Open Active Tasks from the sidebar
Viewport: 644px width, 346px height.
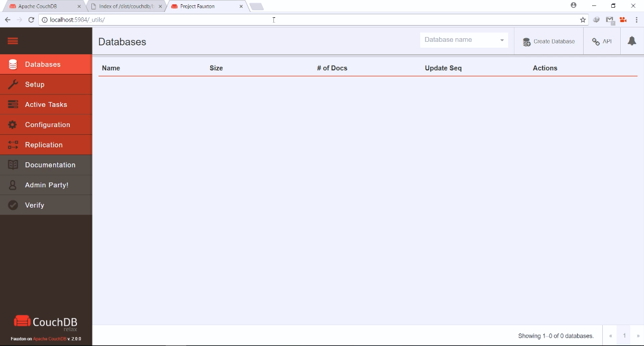pyautogui.click(x=13, y=104)
